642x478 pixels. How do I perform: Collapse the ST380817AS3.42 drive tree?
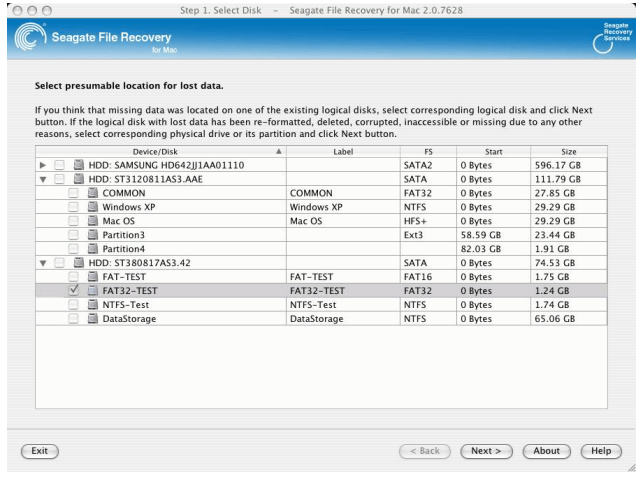(43, 263)
